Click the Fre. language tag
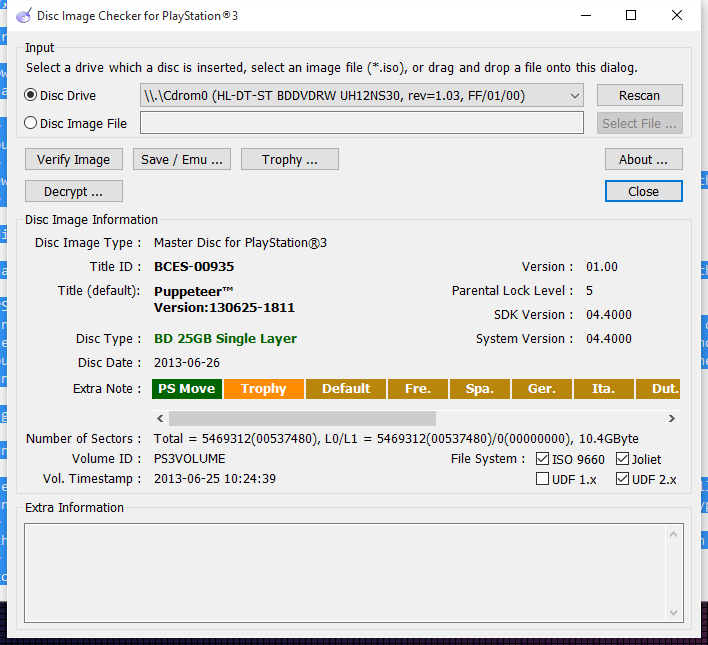The image size is (708, 645). 418,389
